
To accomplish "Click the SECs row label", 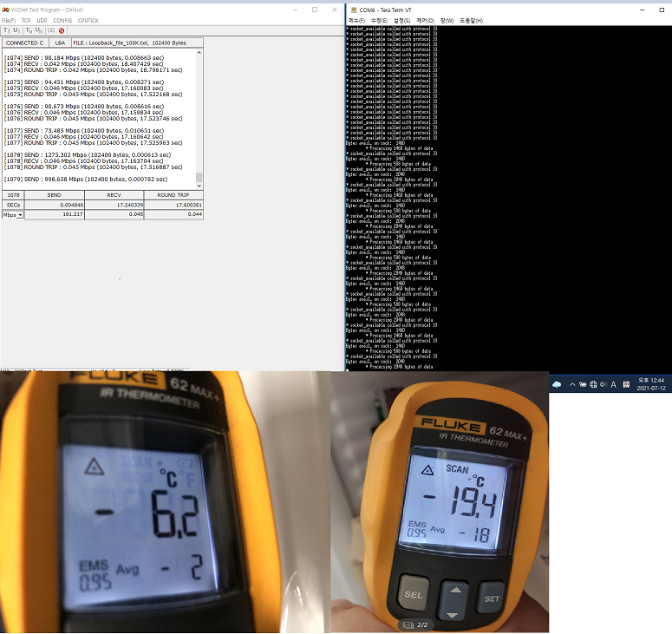I will point(13,205).
